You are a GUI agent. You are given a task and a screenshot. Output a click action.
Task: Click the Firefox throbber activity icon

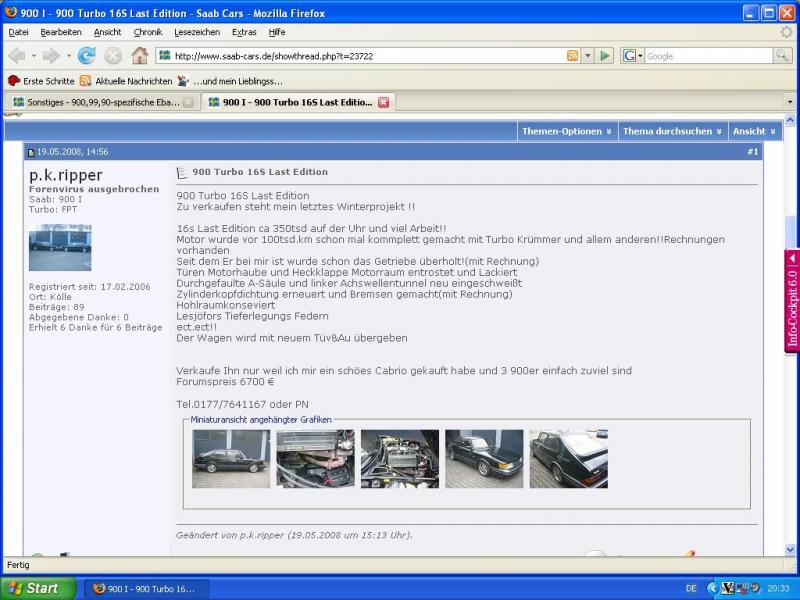click(x=786, y=32)
